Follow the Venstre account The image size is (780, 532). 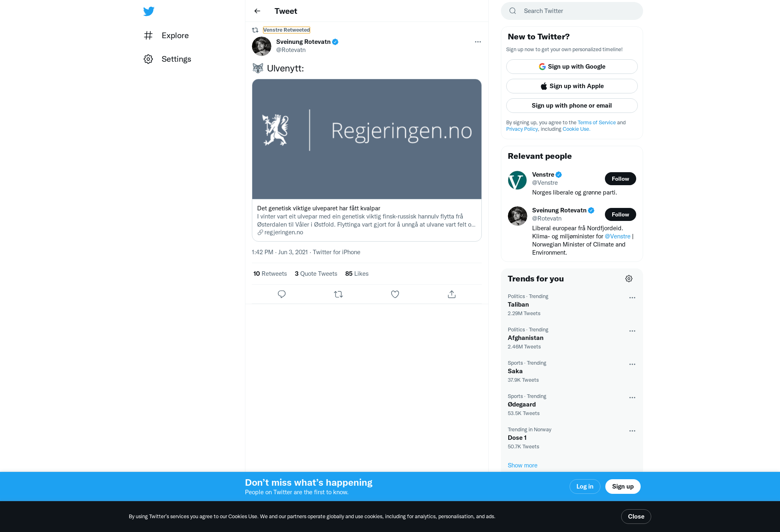[x=620, y=179]
